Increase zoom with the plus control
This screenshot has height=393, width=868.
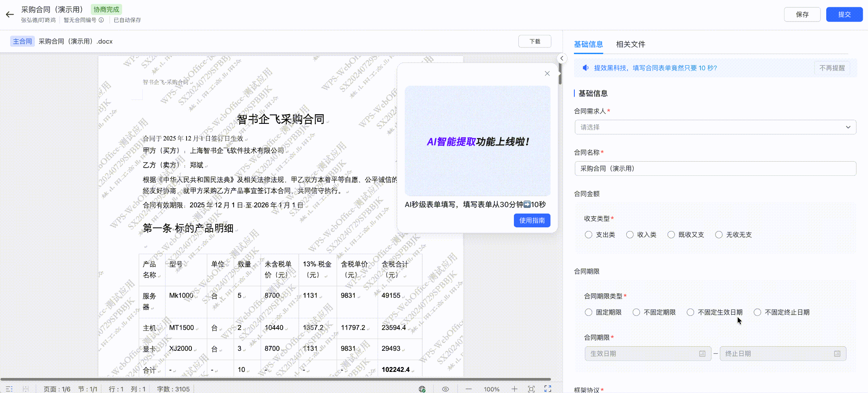514,389
